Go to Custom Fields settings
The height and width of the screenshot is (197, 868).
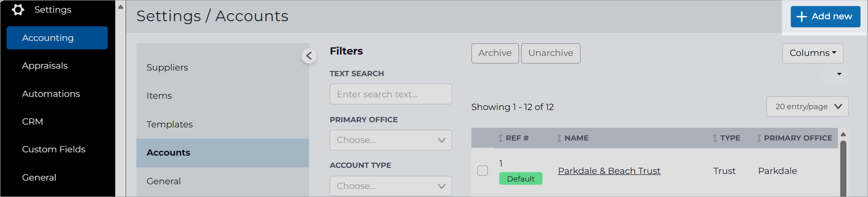click(x=54, y=150)
